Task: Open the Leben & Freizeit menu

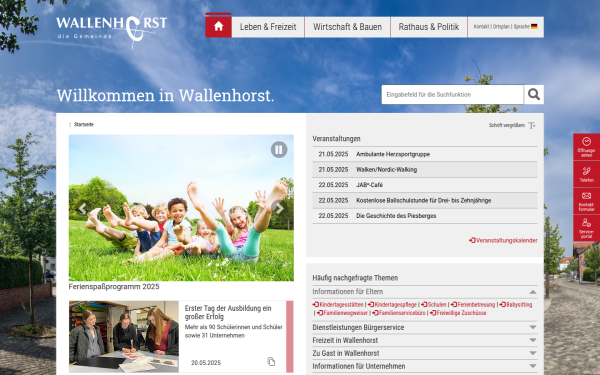Action: [268, 27]
